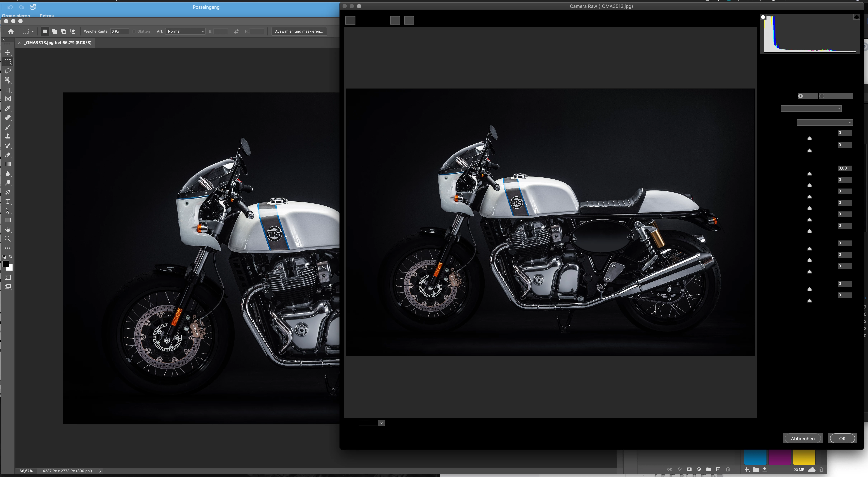This screenshot has height=477, width=868.
Task: Choose the Clone Stamp tool
Action: click(8, 136)
